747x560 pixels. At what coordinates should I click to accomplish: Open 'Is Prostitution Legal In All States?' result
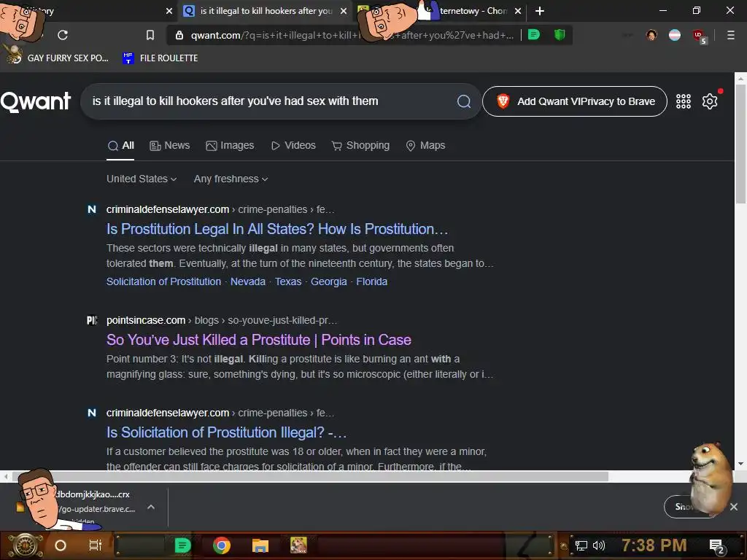(277, 229)
